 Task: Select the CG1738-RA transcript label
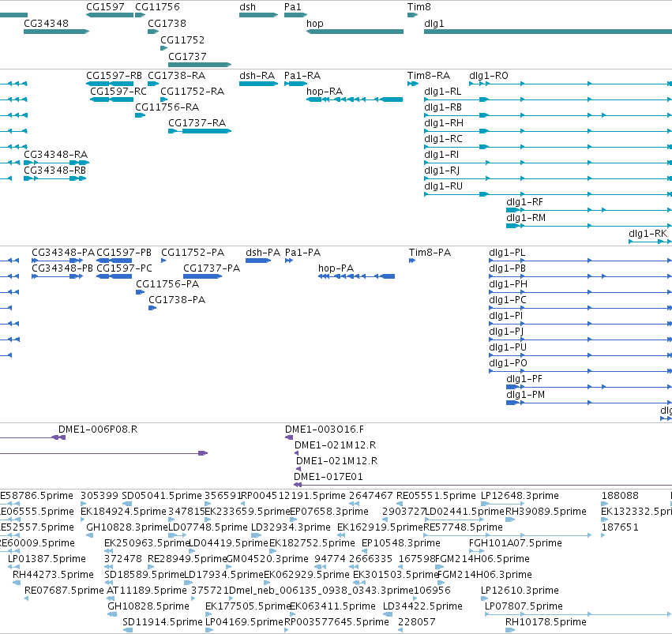click(x=177, y=76)
